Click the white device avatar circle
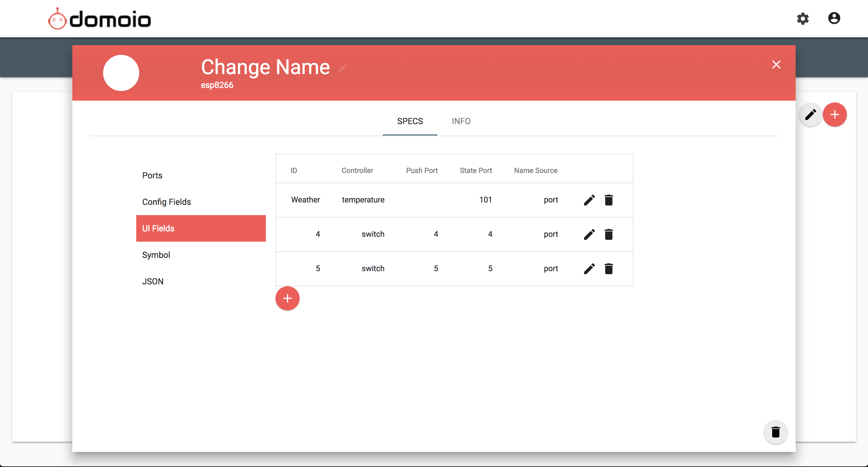The width and height of the screenshot is (868, 467). [x=121, y=73]
